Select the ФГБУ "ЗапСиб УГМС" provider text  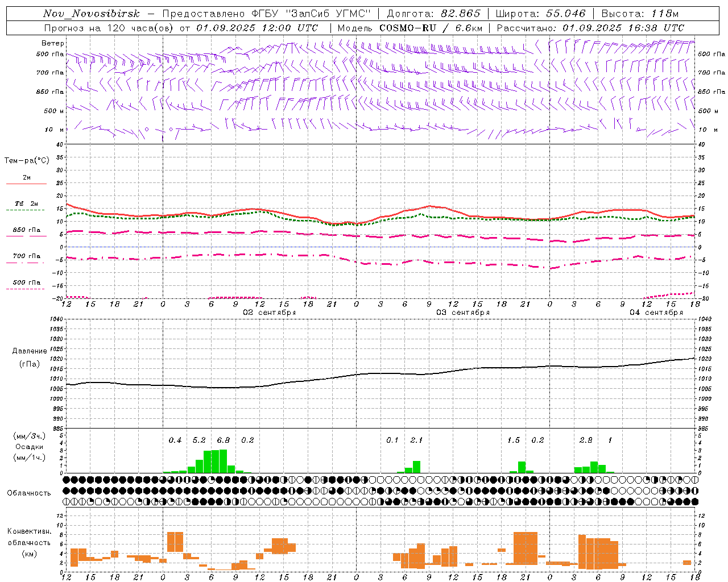[x=311, y=14]
